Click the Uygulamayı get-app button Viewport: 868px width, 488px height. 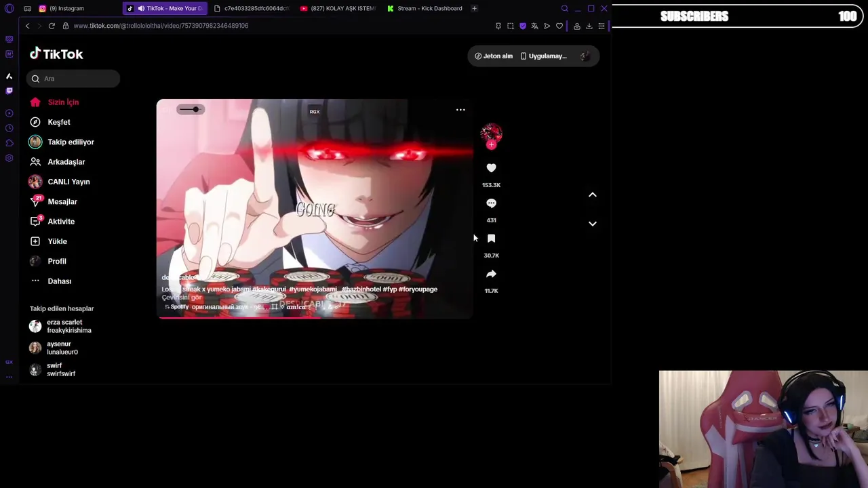[x=544, y=56]
